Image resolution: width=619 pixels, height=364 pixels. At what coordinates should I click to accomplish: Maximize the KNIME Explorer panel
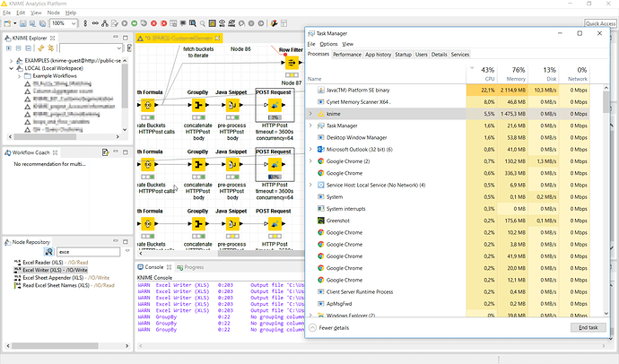[x=125, y=38]
